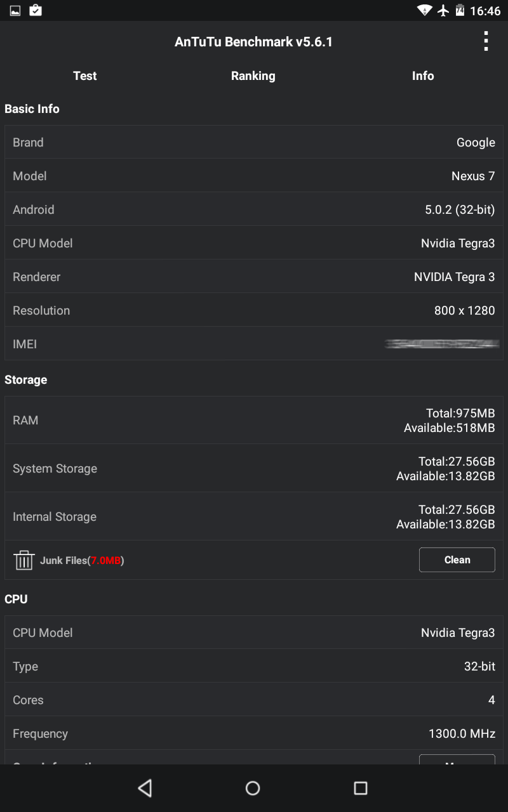Open the Info tab

click(x=423, y=76)
